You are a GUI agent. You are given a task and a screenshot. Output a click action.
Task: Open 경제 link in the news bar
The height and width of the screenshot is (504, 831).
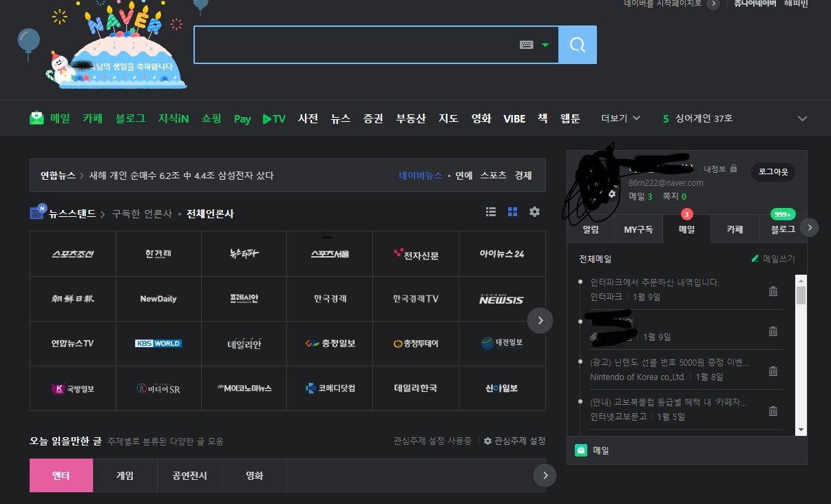[523, 176]
